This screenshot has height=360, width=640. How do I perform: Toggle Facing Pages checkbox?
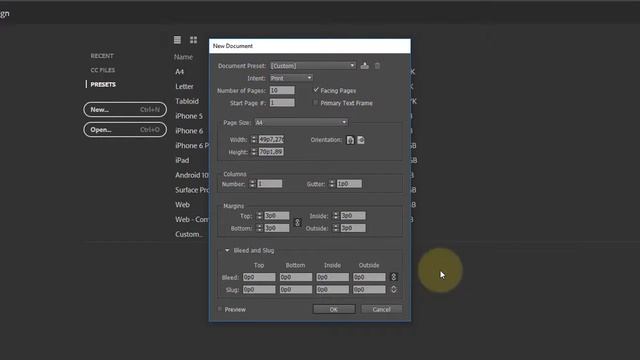click(316, 90)
